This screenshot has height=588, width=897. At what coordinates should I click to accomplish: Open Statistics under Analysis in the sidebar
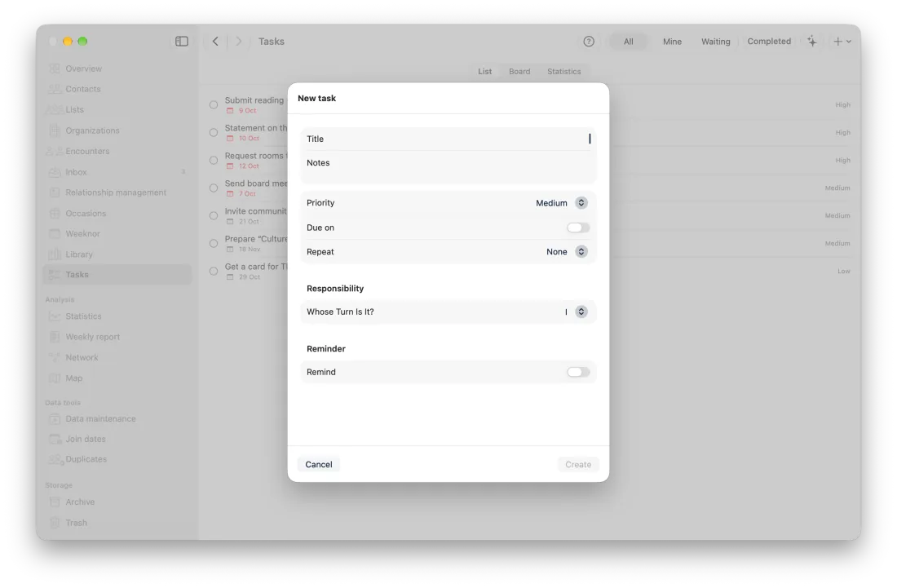tap(83, 316)
